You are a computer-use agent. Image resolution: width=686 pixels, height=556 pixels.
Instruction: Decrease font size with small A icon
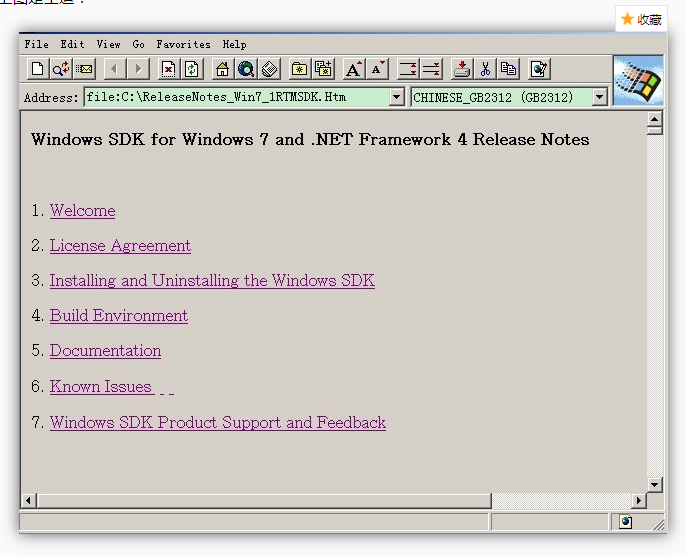[x=377, y=69]
